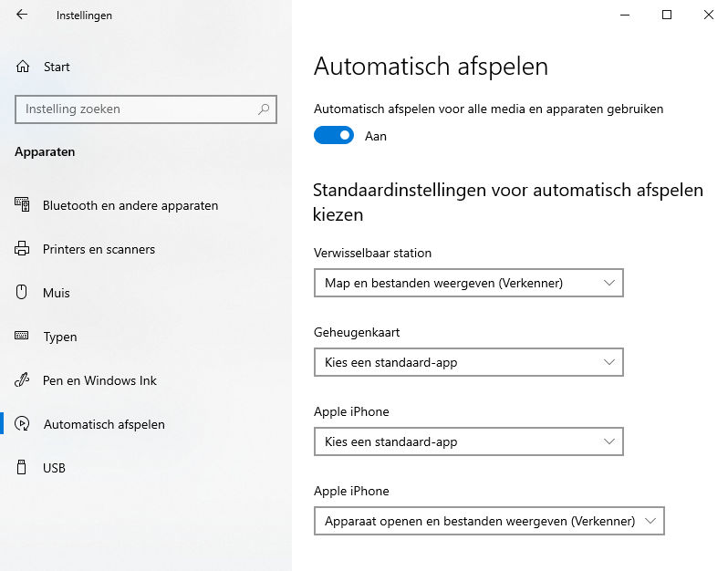Select Automatisch afspelen in sidebar
This screenshot has height=571, width=728.
tap(104, 424)
